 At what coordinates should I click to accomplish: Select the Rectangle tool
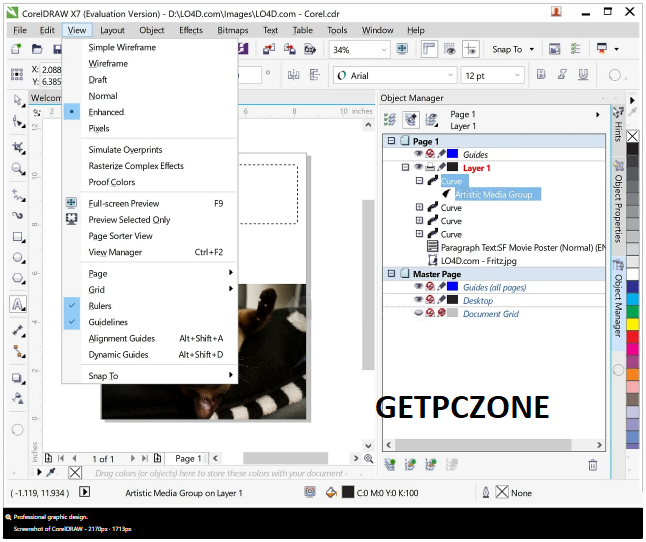click(18, 237)
